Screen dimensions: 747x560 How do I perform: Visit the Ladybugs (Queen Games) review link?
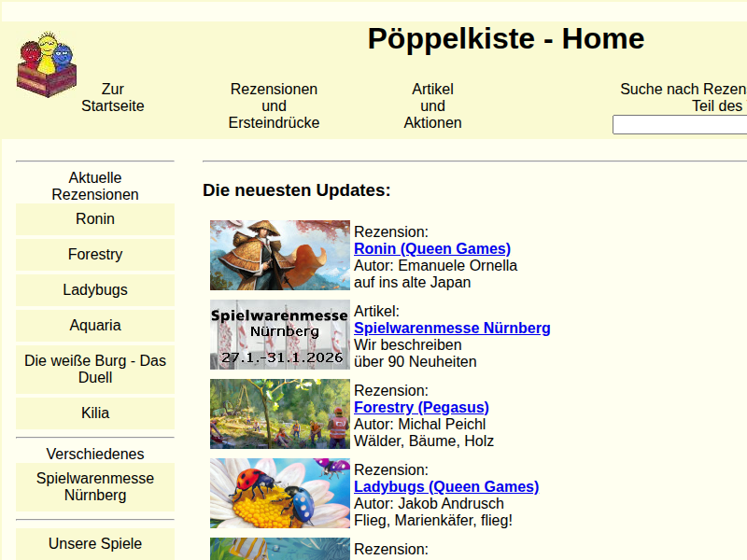(x=446, y=487)
